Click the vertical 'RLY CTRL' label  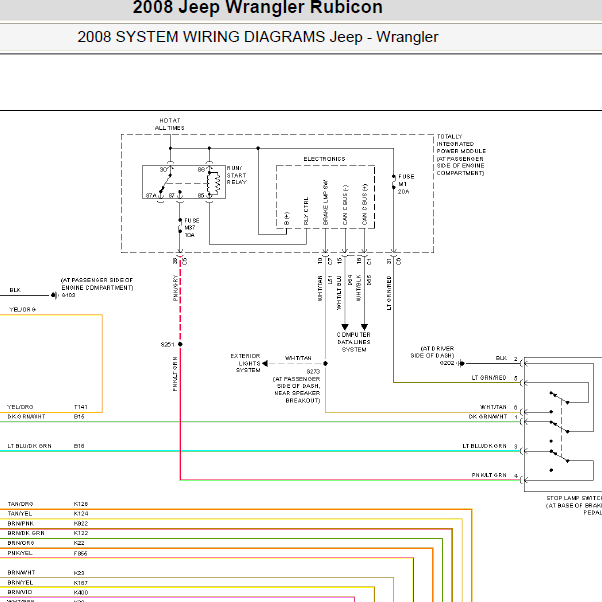pyautogui.click(x=306, y=211)
